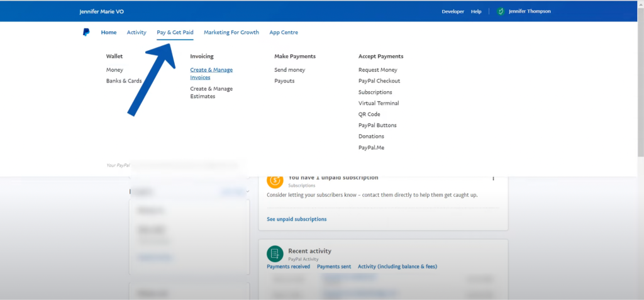644x300 pixels.
Task: Open Payouts under Make Payments
Action: [x=284, y=81]
